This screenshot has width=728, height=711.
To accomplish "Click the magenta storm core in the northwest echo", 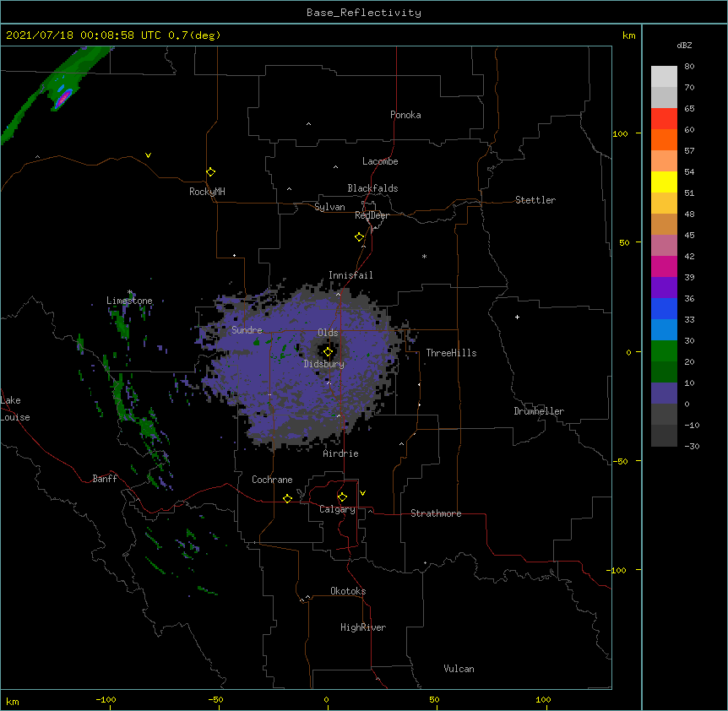I will coord(63,99).
